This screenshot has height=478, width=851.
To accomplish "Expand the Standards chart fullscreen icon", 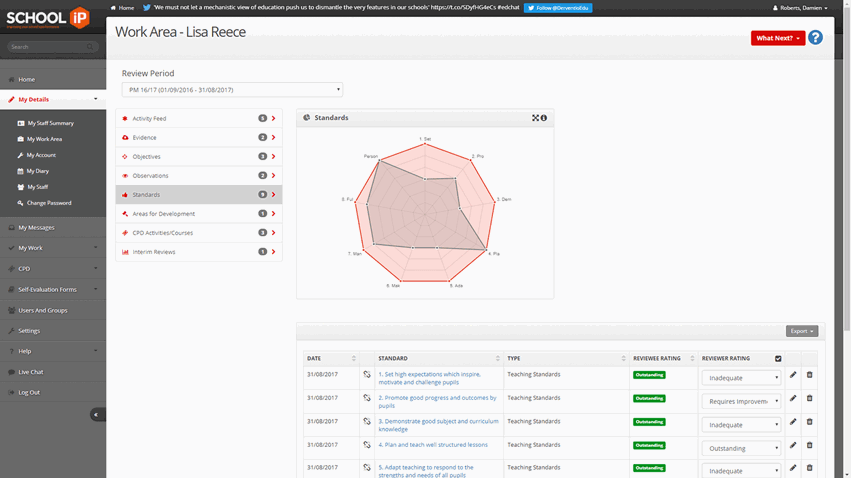I will (535, 118).
